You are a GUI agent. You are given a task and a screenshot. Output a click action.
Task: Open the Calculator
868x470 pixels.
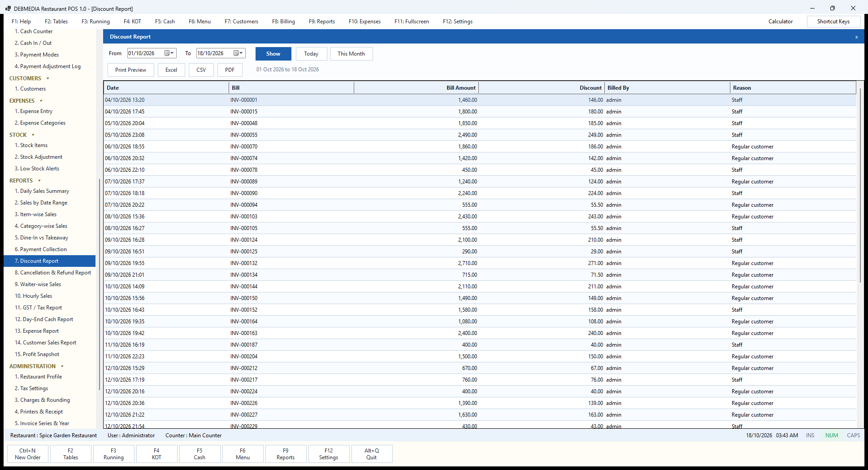[x=781, y=22]
